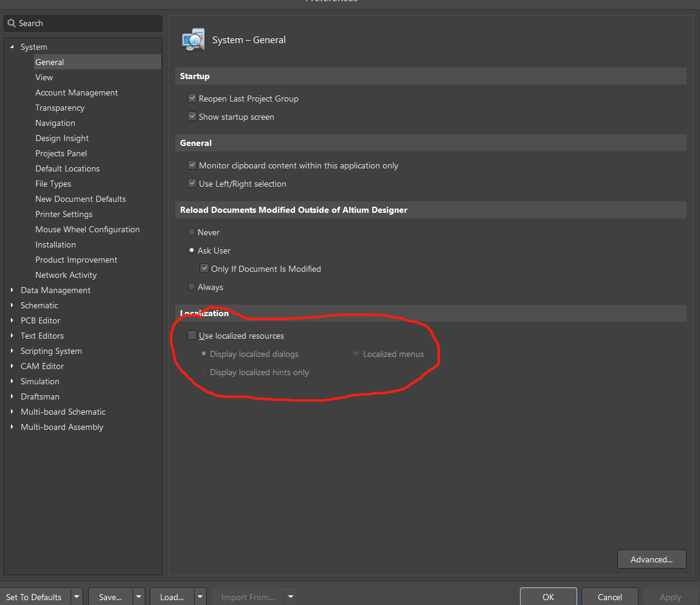Click the Cancel button

tap(609, 597)
